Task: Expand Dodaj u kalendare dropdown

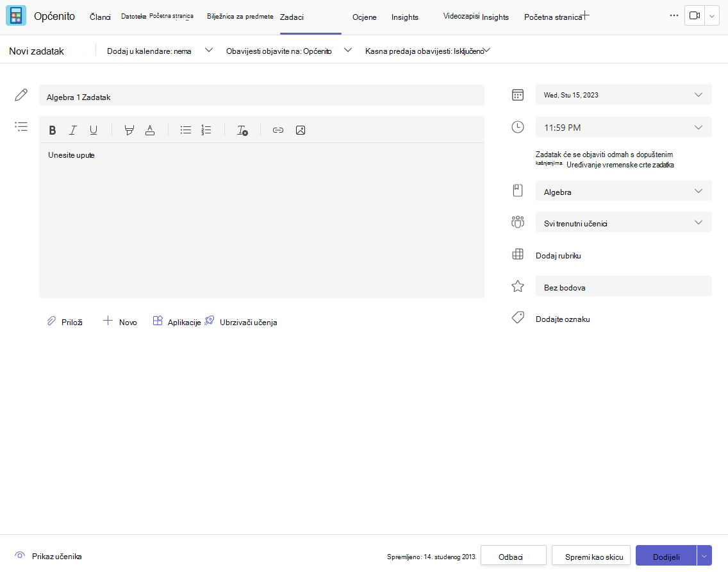Action: pos(209,50)
